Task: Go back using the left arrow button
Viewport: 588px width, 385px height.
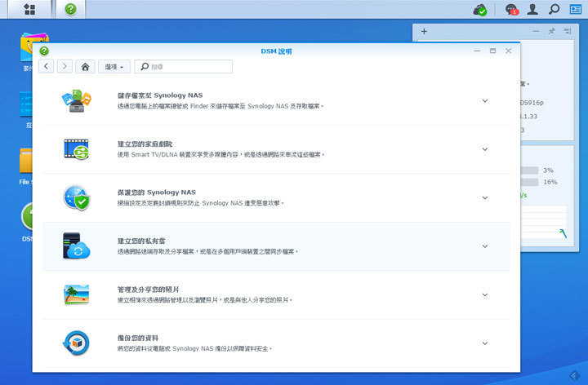Action: click(47, 67)
